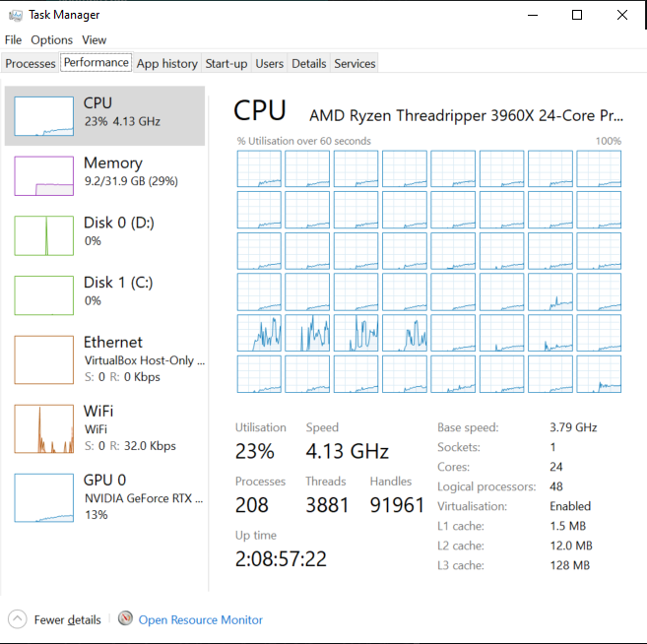This screenshot has height=644, width=647.
Task: Select the Disk 0 (D:) graph thumbnail
Action: (x=43, y=235)
